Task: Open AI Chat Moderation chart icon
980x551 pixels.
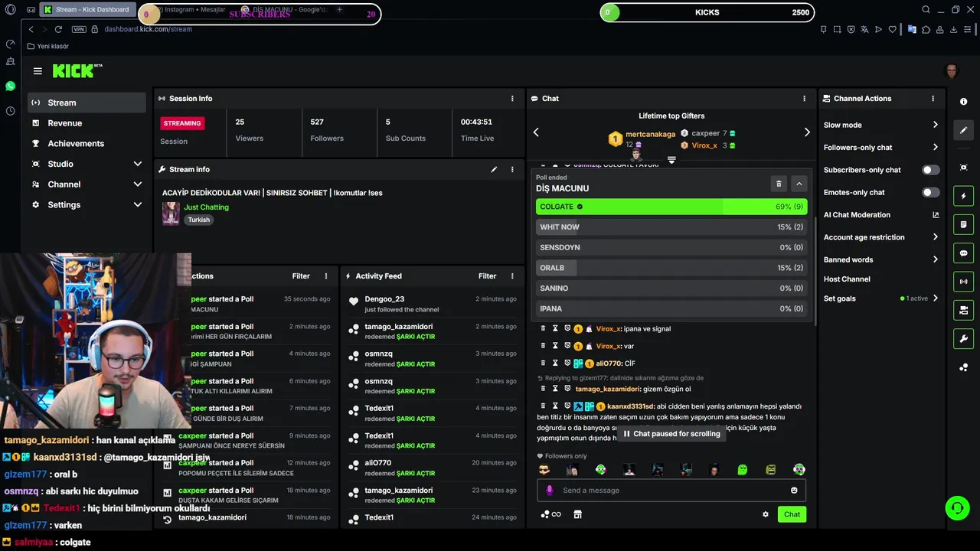Action: click(x=936, y=215)
